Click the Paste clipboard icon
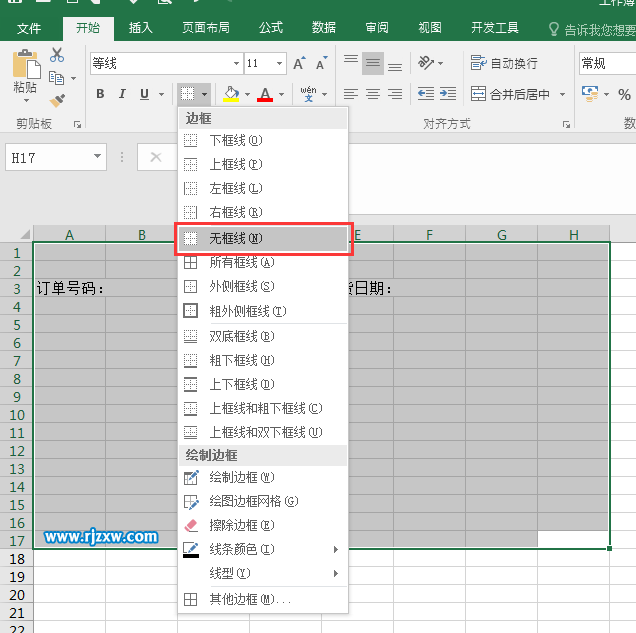This screenshot has height=633, width=636. pyautogui.click(x=26, y=65)
